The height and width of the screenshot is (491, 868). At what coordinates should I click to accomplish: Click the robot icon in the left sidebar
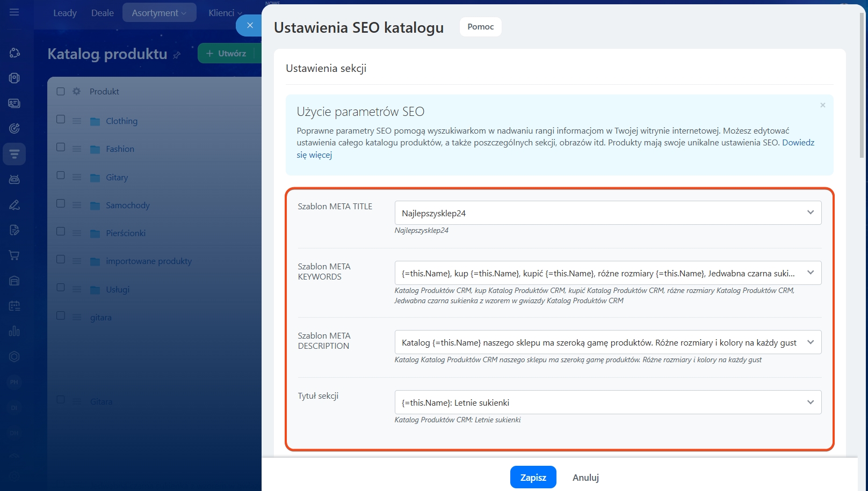coord(15,179)
